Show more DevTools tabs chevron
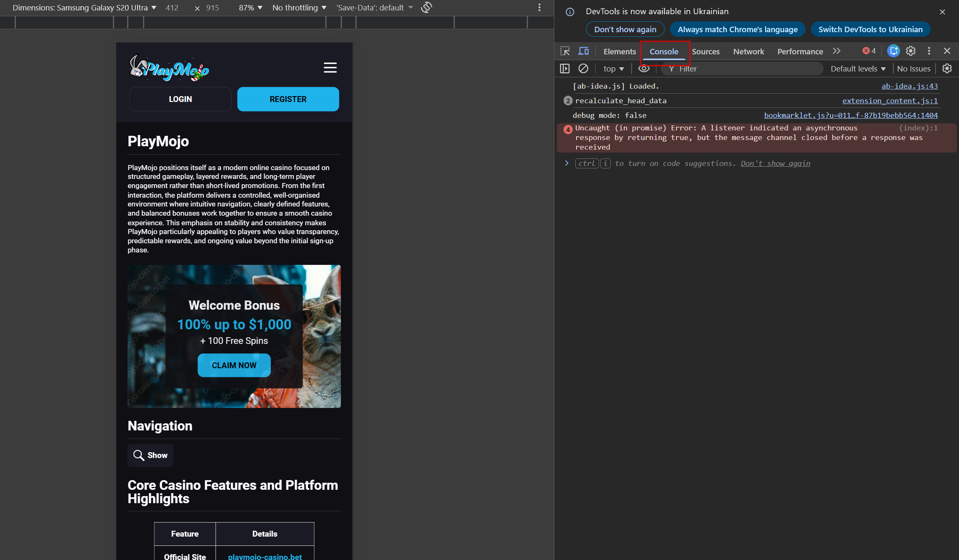959x560 pixels. pyautogui.click(x=837, y=51)
